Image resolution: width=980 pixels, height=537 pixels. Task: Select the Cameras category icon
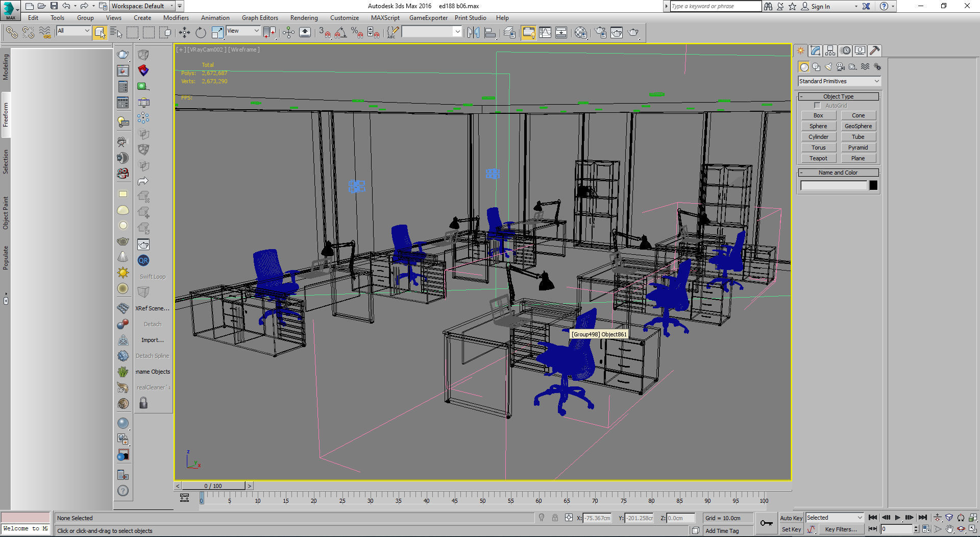tap(841, 67)
